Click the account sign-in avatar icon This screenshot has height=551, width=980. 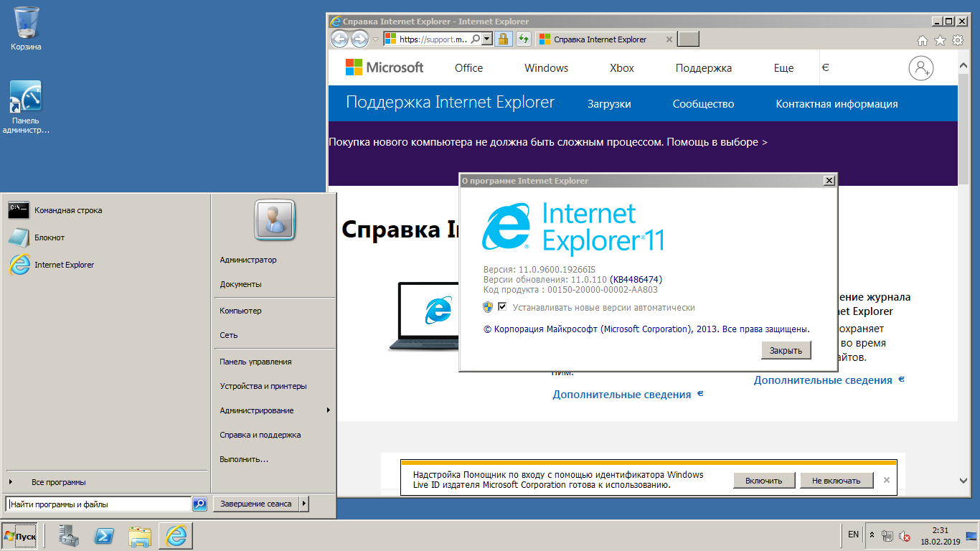click(x=920, y=68)
